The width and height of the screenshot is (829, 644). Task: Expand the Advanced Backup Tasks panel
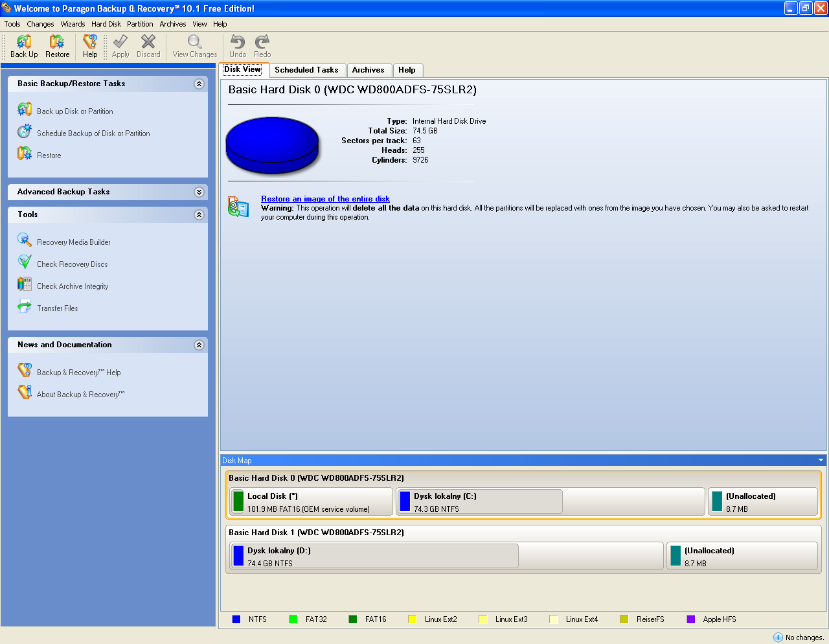pyautogui.click(x=199, y=192)
